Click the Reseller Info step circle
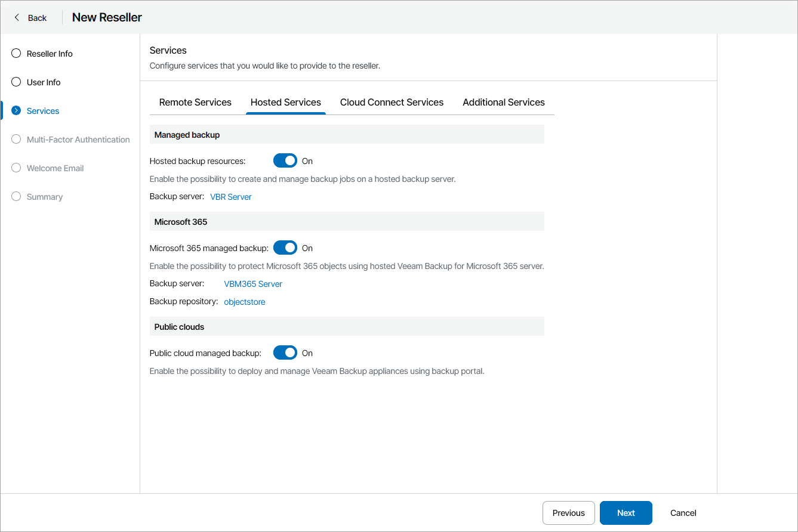Screen dimensions: 798x532 click(16, 53)
